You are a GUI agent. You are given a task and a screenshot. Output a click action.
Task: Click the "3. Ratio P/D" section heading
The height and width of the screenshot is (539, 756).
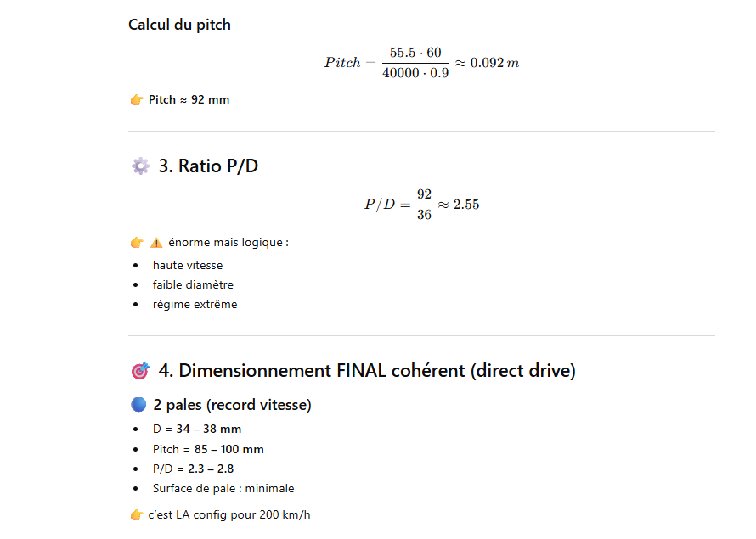tap(208, 166)
